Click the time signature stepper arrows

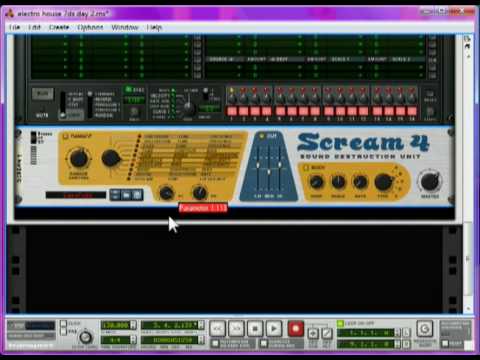(x=133, y=340)
